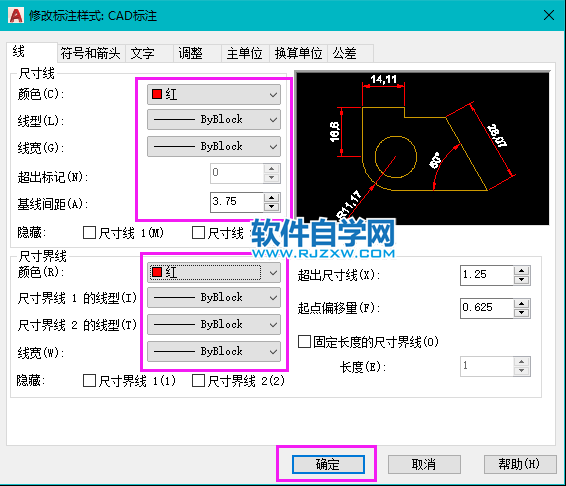Open dimension line 颜色(C) dropdown
This screenshot has width=566, height=486.
coord(214,95)
